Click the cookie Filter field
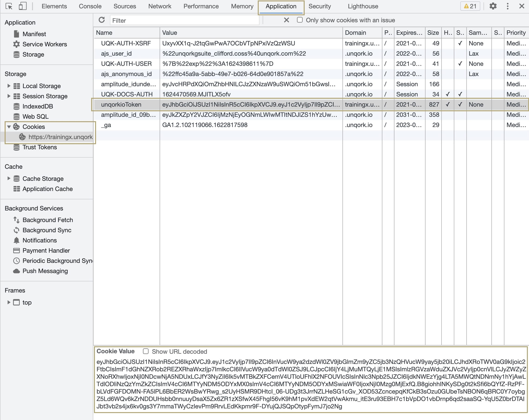The height and width of the screenshot is (420, 529). pyautogui.click(x=184, y=20)
